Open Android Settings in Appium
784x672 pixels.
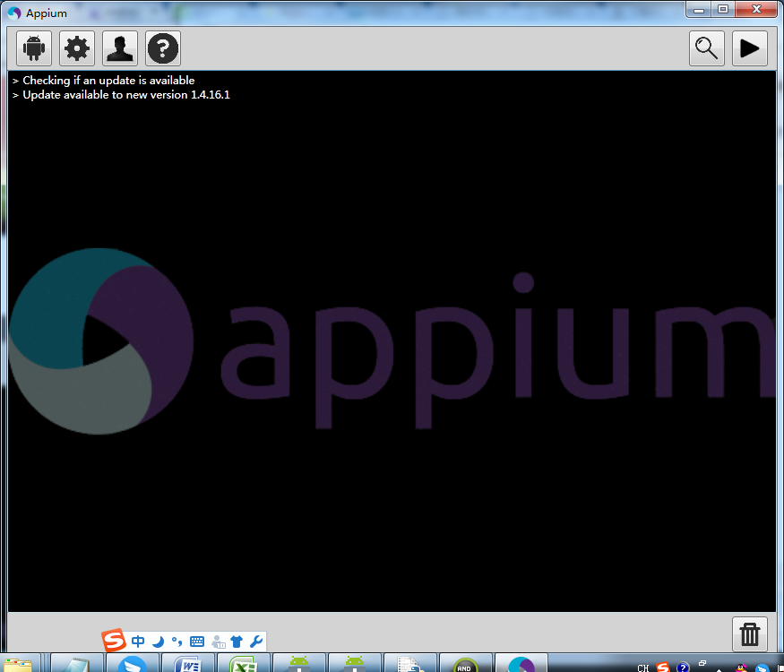coord(34,48)
